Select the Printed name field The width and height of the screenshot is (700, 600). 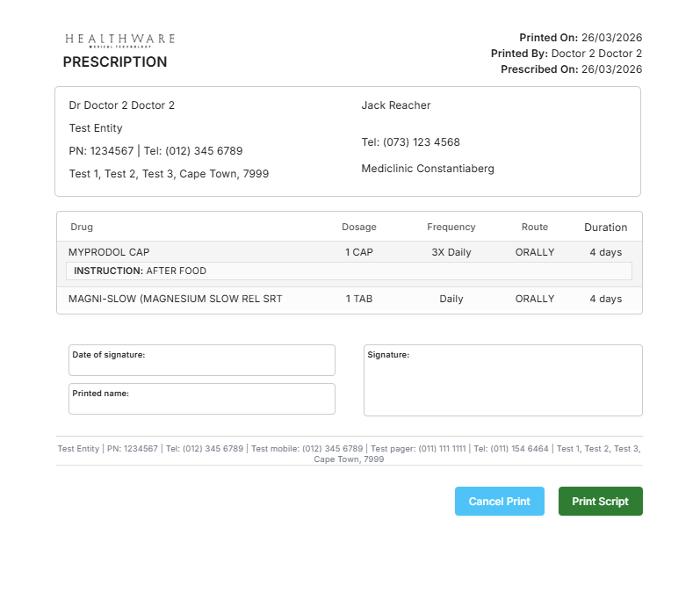pyautogui.click(x=202, y=399)
